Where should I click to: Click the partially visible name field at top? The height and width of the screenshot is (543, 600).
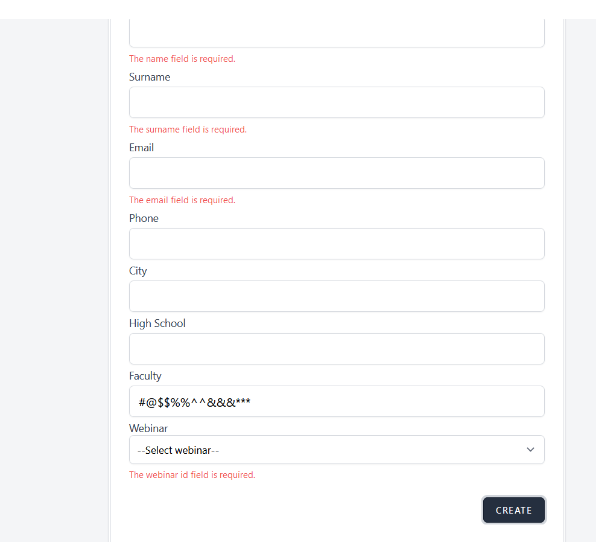click(x=336, y=33)
